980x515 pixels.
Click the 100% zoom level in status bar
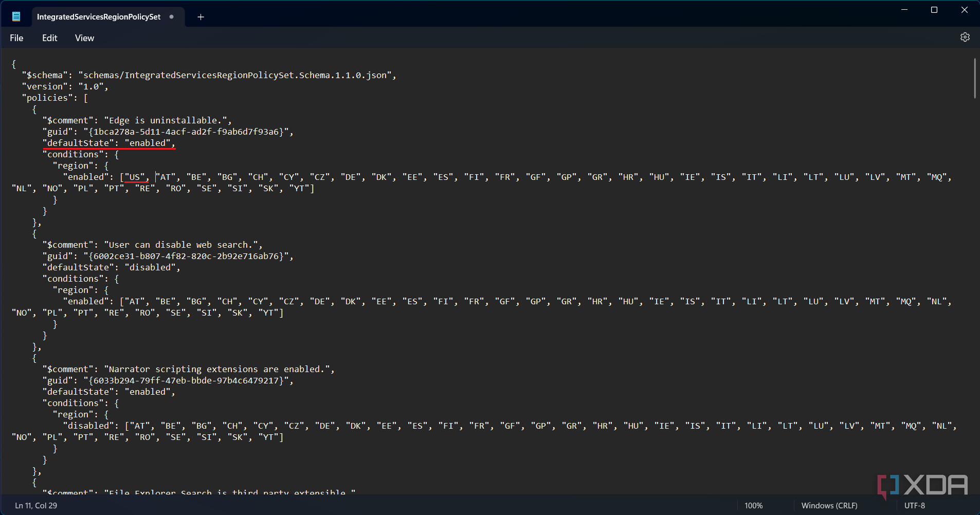(754, 505)
